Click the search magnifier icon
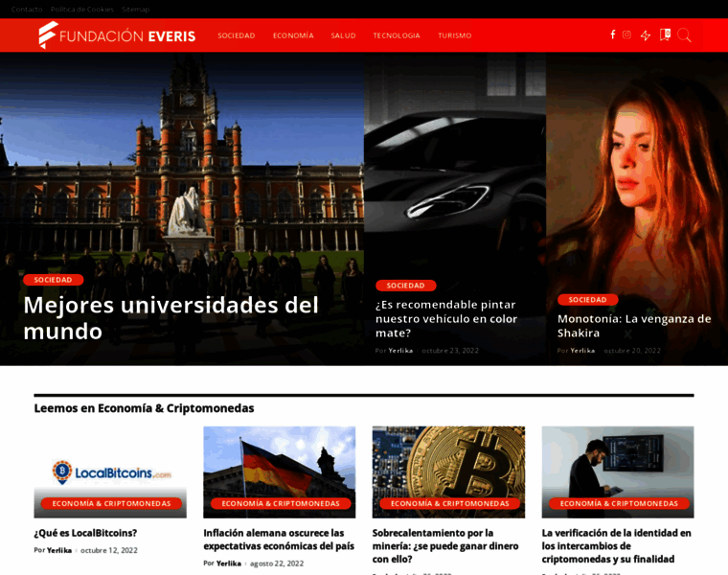 click(x=684, y=35)
